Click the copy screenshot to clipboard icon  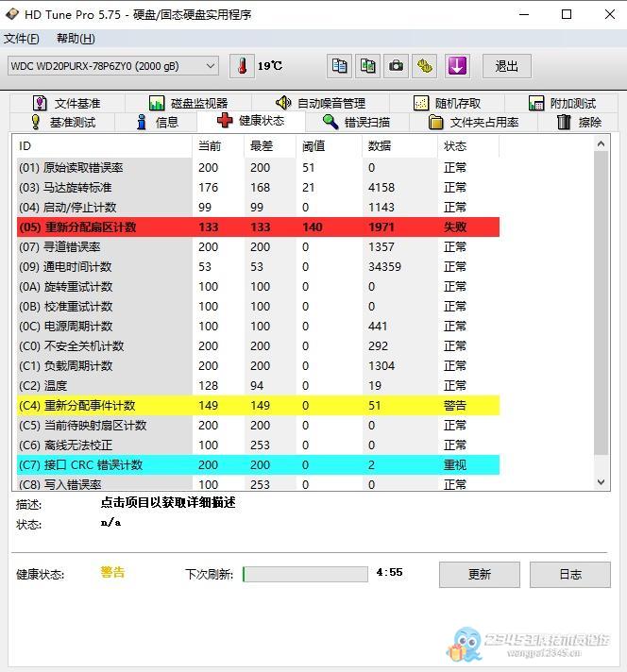coord(368,66)
